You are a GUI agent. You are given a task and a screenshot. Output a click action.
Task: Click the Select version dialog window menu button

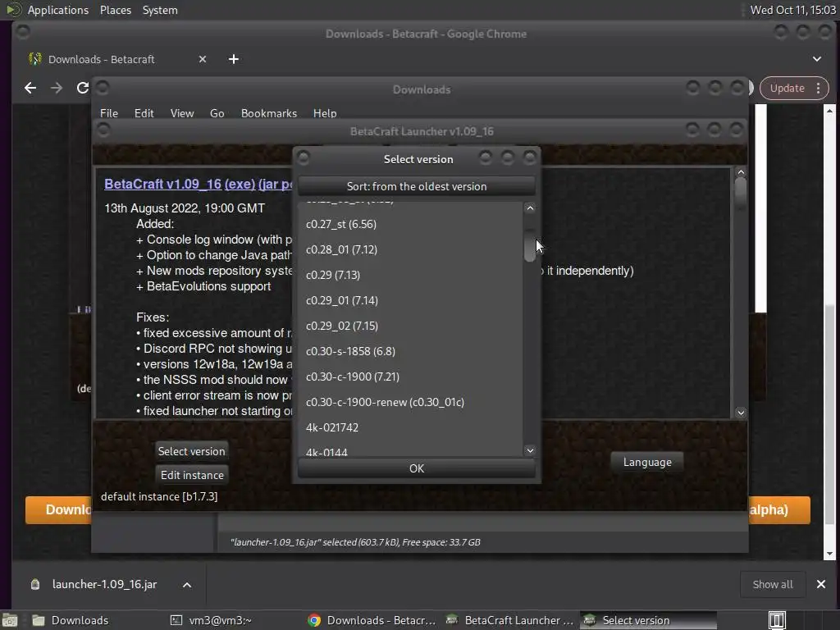click(x=304, y=158)
